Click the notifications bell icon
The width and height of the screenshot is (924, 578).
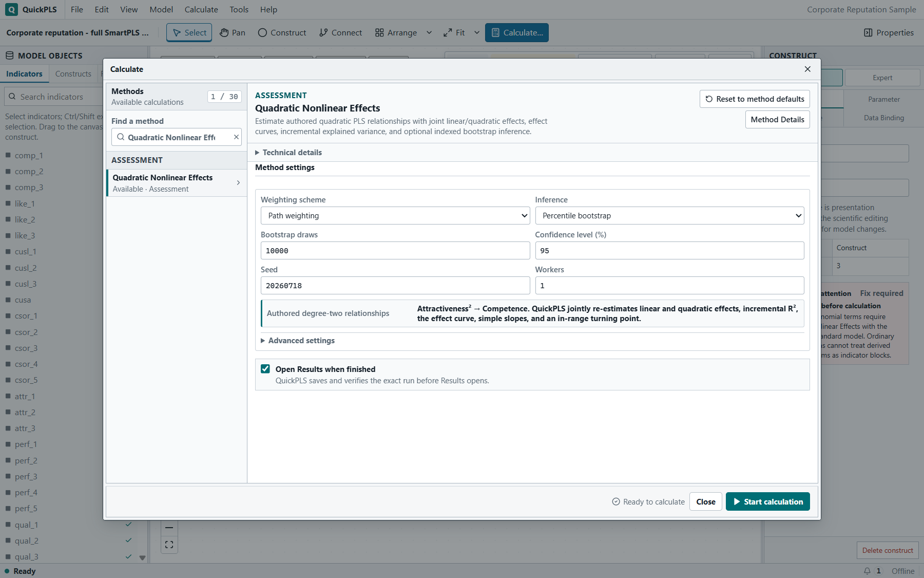coord(867,571)
